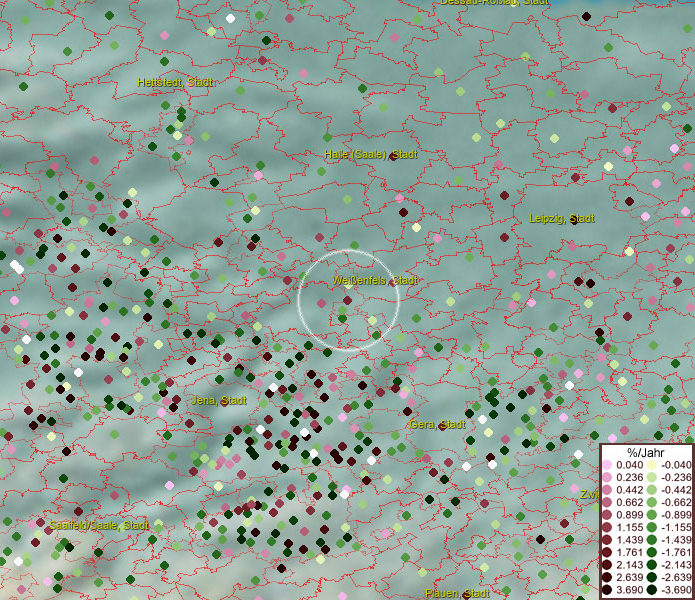Click the 0.662 legend color dot
695x600 pixels.
click(x=607, y=503)
